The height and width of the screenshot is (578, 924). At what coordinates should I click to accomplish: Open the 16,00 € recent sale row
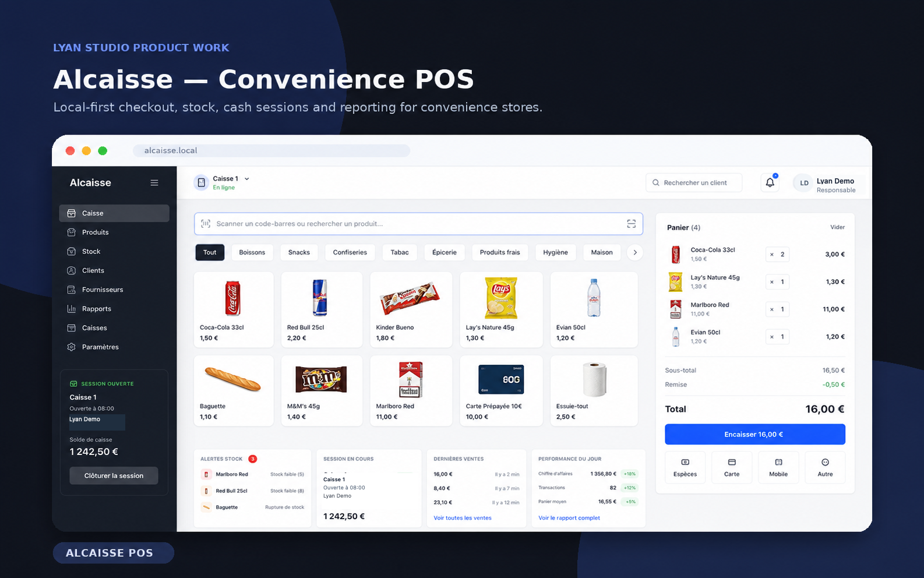476,474
